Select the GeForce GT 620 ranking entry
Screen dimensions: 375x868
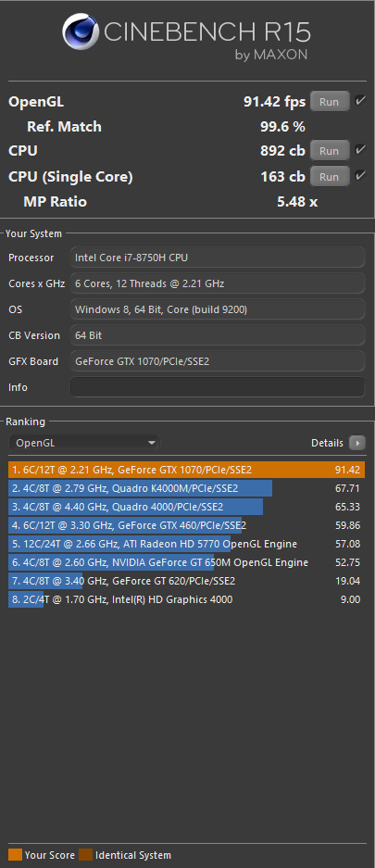click(x=186, y=581)
